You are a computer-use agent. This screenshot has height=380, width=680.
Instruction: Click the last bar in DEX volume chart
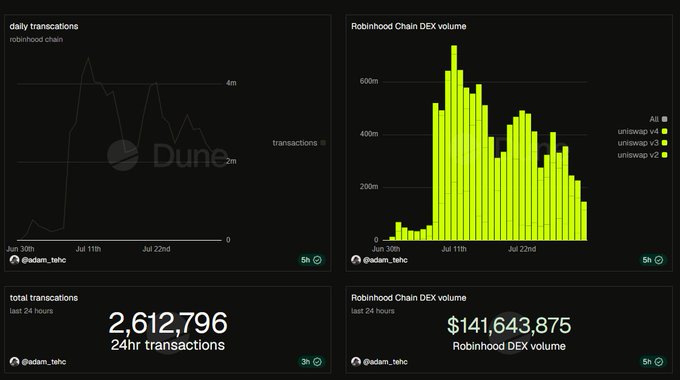point(584,221)
